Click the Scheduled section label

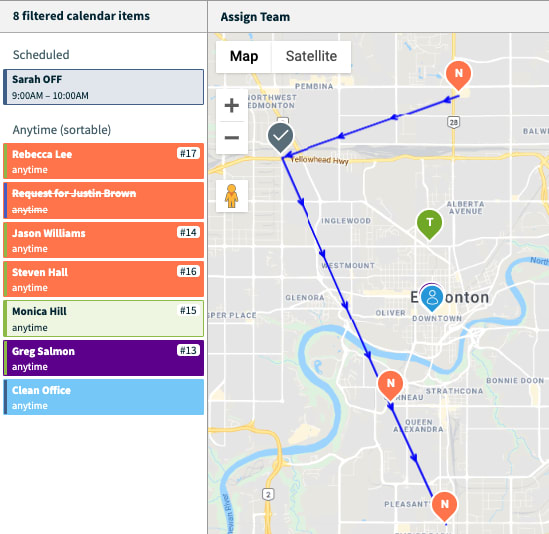point(41,55)
